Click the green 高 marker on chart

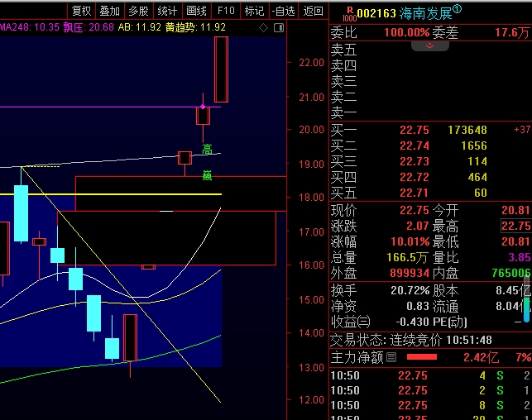[208, 150]
